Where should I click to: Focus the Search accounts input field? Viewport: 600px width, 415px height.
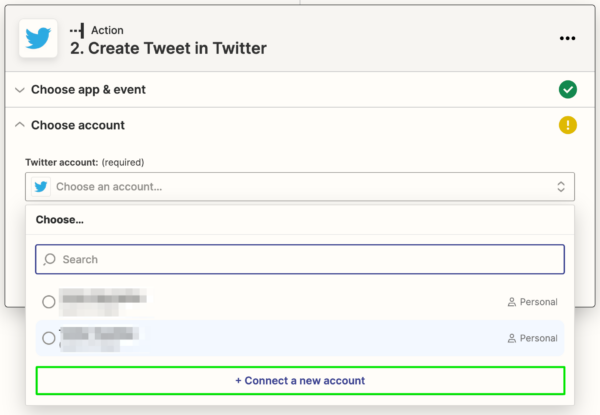(300, 259)
